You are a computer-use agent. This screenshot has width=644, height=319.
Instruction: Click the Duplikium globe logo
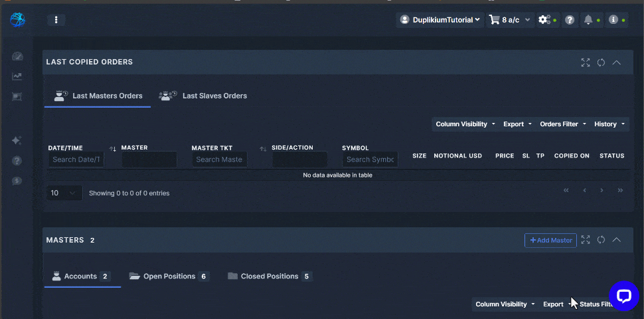pyautogui.click(x=17, y=20)
